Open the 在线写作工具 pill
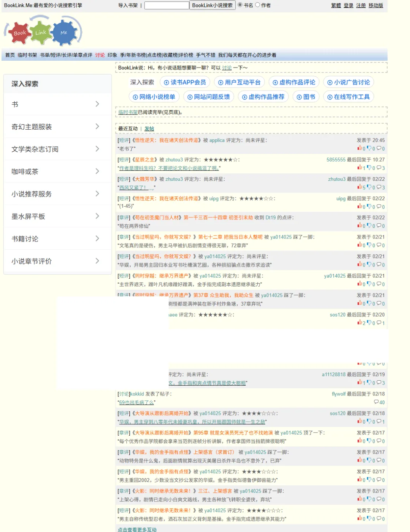Image resolution: width=410 pixels, height=532 pixels. click(348, 97)
